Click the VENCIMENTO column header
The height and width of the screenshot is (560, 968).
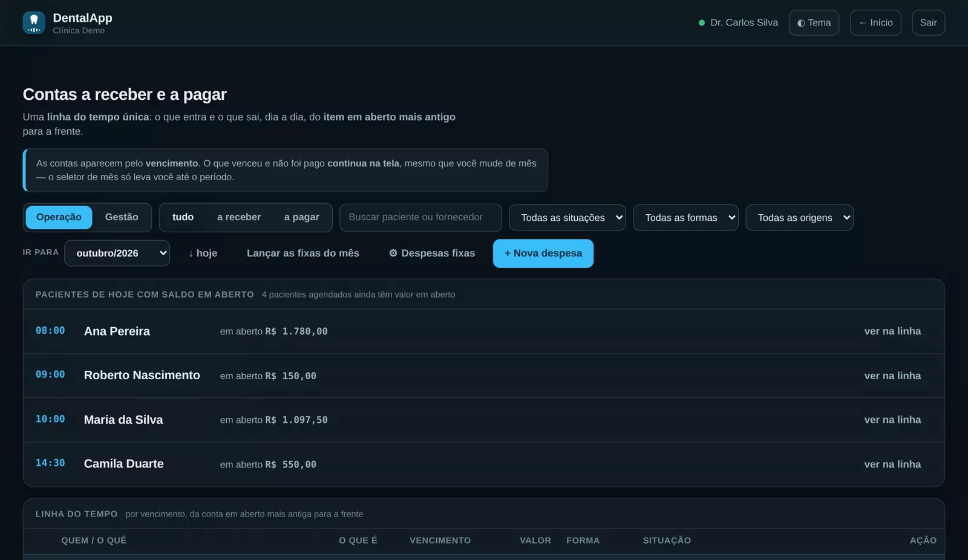pyautogui.click(x=440, y=541)
